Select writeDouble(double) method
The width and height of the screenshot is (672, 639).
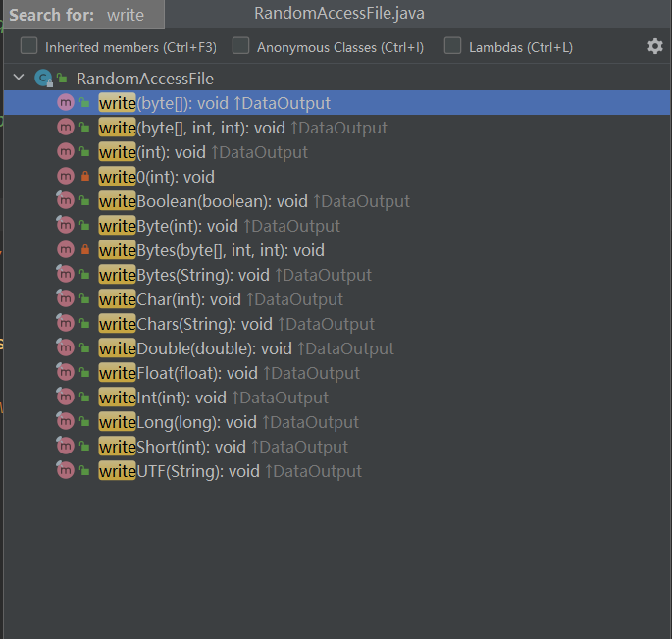[336, 348]
